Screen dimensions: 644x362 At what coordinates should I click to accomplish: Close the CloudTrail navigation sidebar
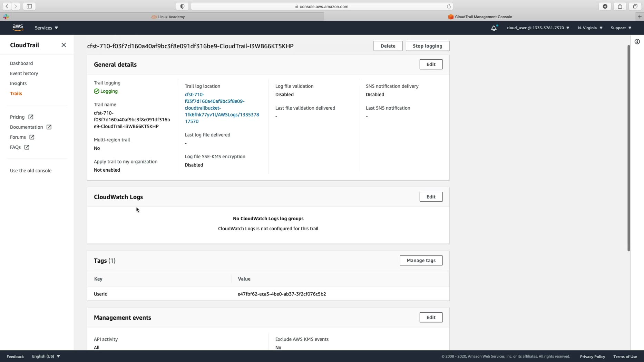point(64,45)
